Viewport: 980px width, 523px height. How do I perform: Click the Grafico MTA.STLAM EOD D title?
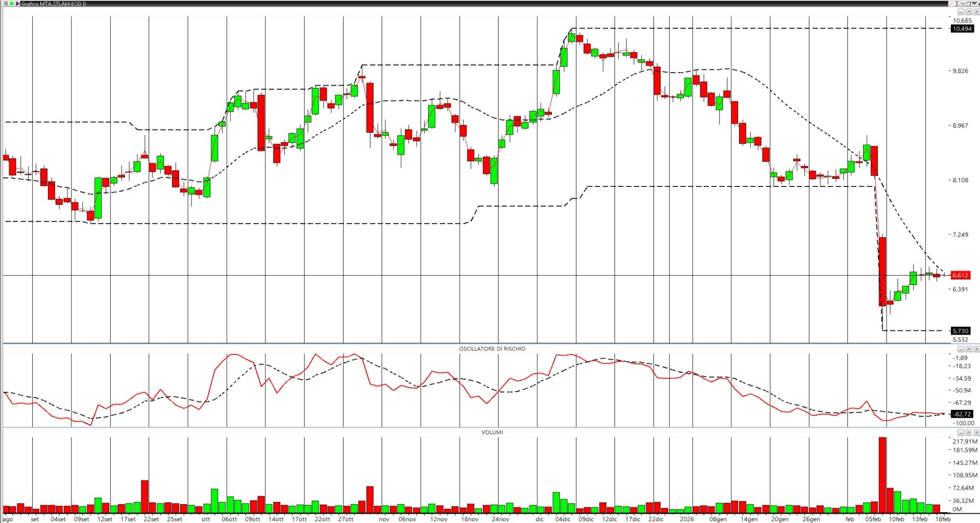(x=54, y=4)
